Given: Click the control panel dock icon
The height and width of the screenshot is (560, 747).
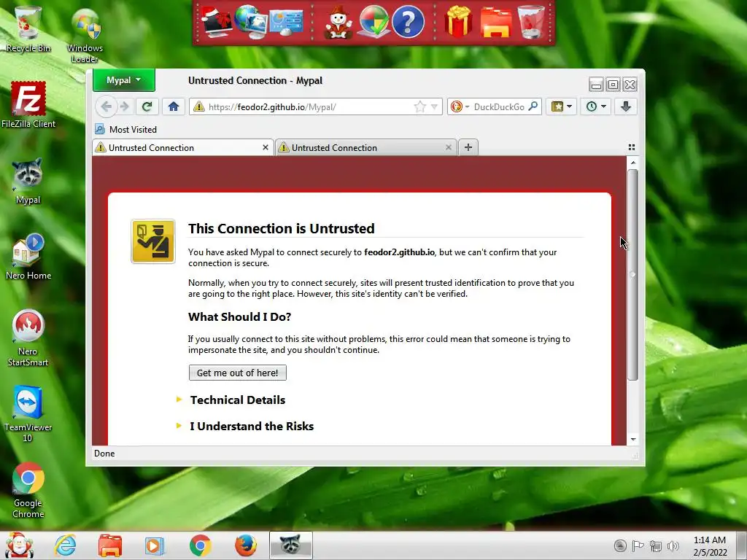Looking at the screenshot, I should [286, 23].
